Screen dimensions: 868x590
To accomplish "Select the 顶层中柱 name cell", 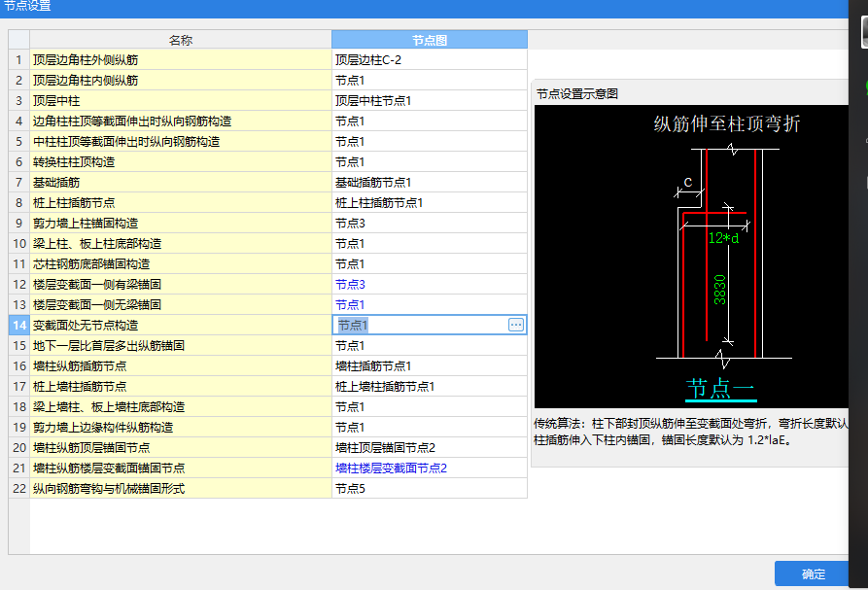I will click(181, 101).
